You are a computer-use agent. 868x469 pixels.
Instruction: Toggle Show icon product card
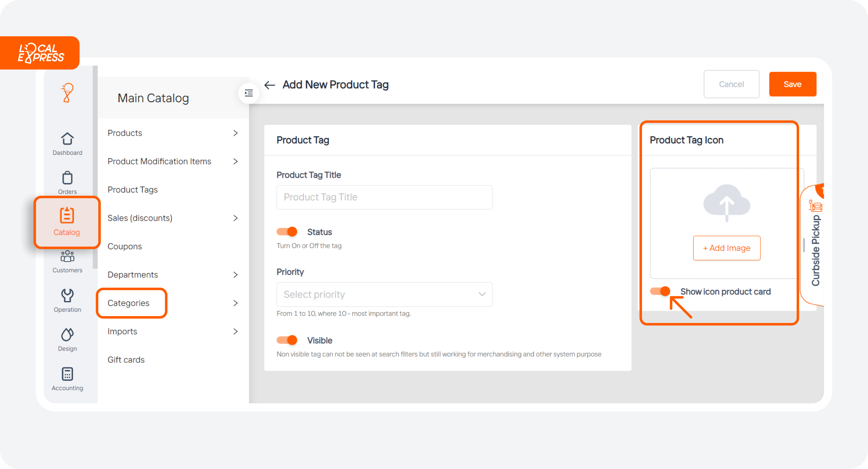point(660,292)
